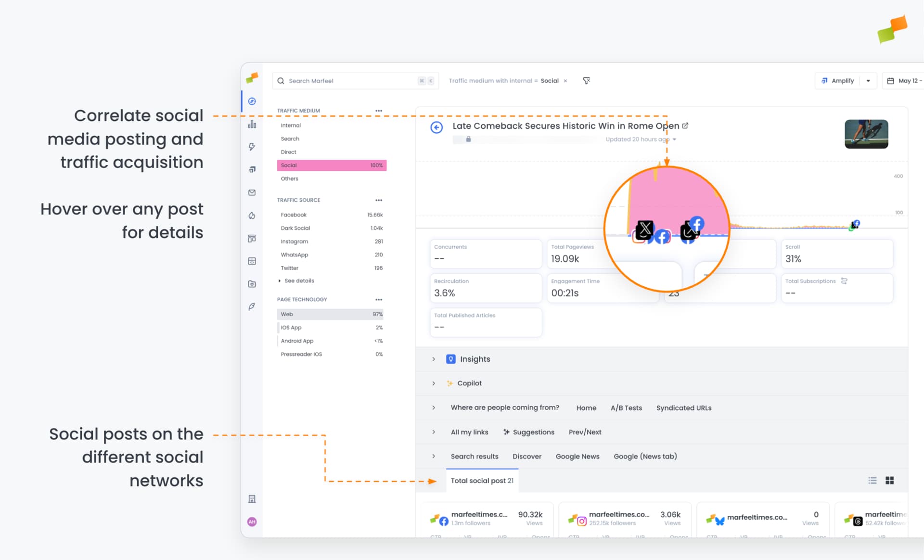Open the feather pen sidebar icon
924x560 pixels.
pos(252,306)
